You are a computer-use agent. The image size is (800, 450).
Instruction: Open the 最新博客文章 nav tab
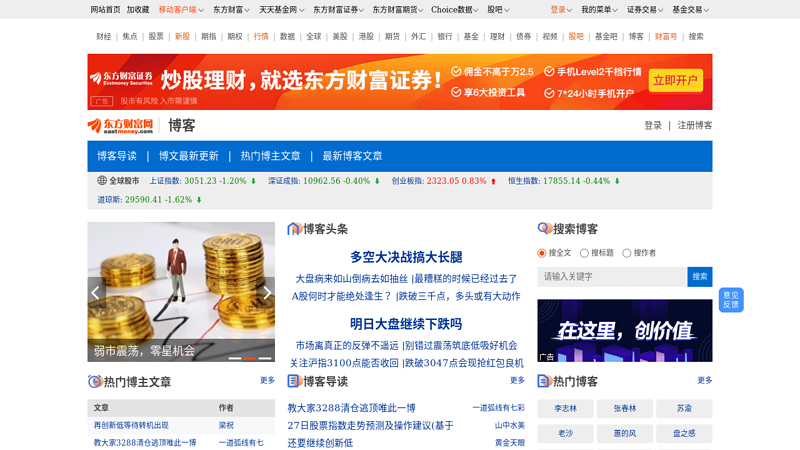(x=353, y=156)
